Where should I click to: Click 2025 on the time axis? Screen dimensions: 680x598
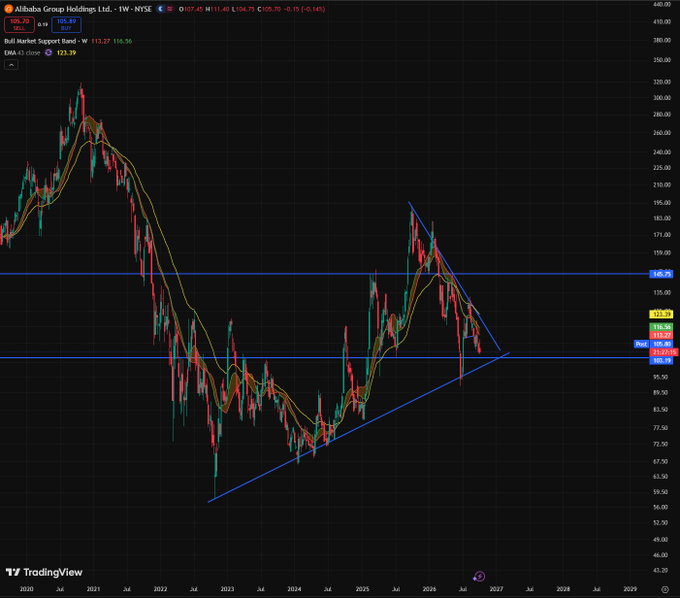point(362,589)
